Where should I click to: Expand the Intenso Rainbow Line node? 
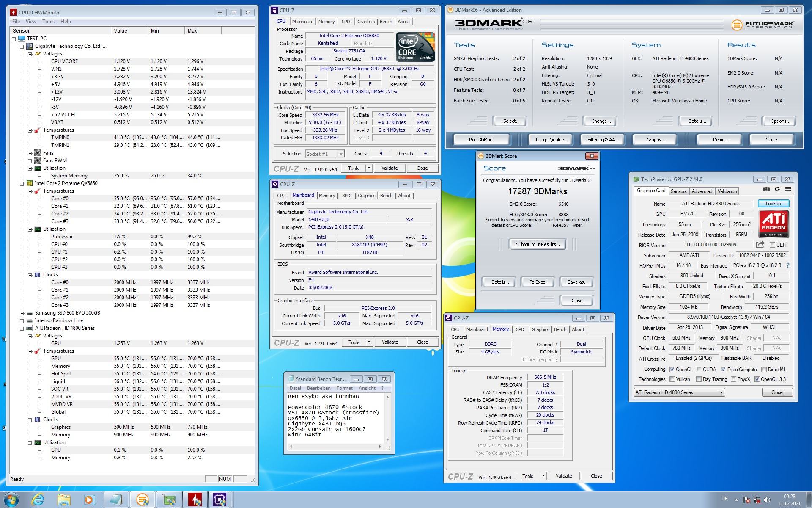(x=22, y=320)
